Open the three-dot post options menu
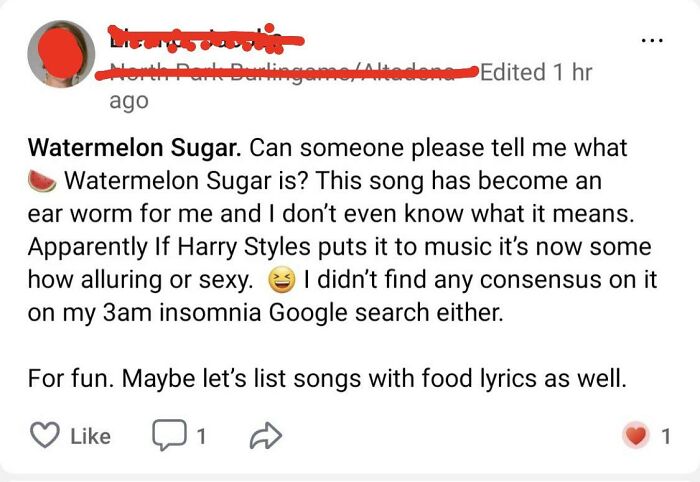This screenshot has width=700, height=482. point(652,42)
